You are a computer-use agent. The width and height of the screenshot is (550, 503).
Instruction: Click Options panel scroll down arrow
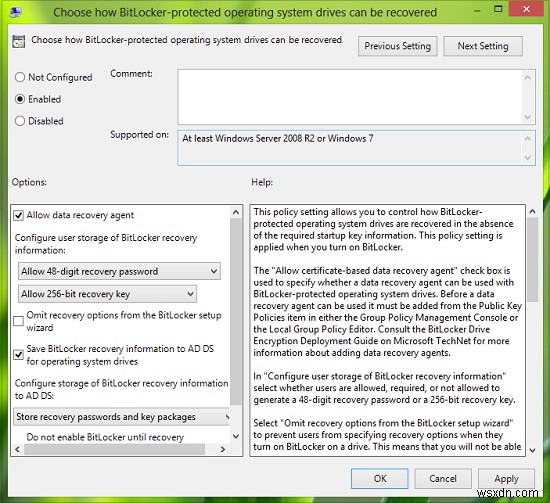pyautogui.click(x=236, y=436)
